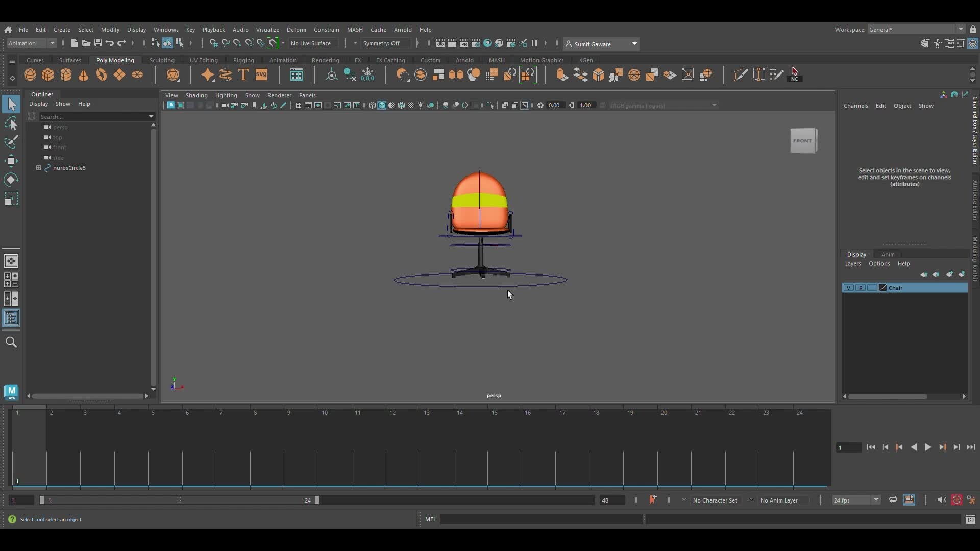The image size is (980, 551).
Task: Click the No Live Surface button
Action: [x=312, y=43]
